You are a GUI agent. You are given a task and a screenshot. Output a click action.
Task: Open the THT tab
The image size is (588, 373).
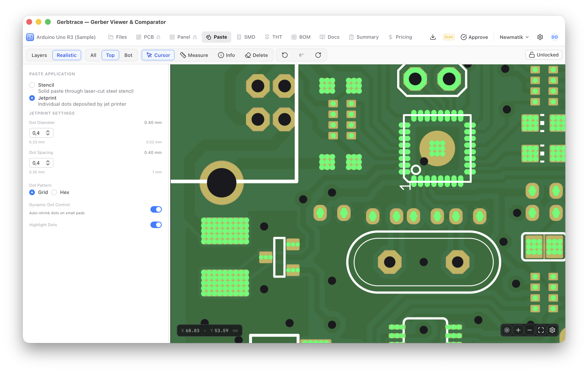coord(274,37)
